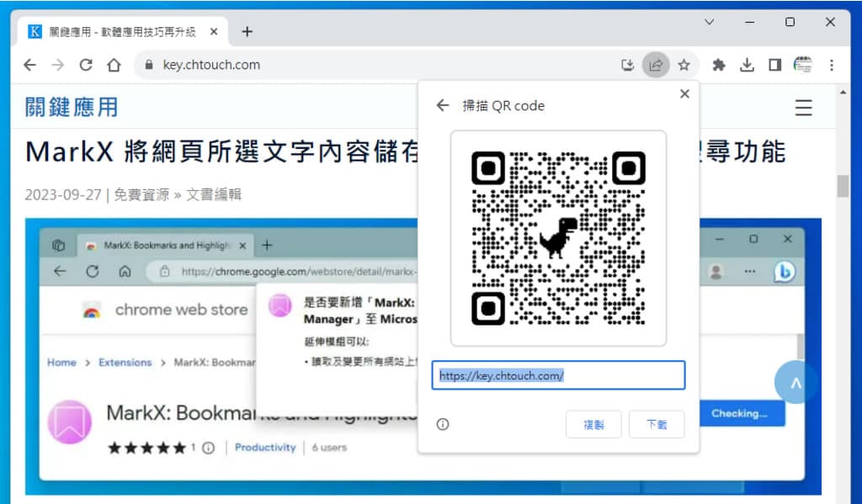Go back to previous page in Chrome
862x504 pixels.
pyautogui.click(x=29, y=65)
